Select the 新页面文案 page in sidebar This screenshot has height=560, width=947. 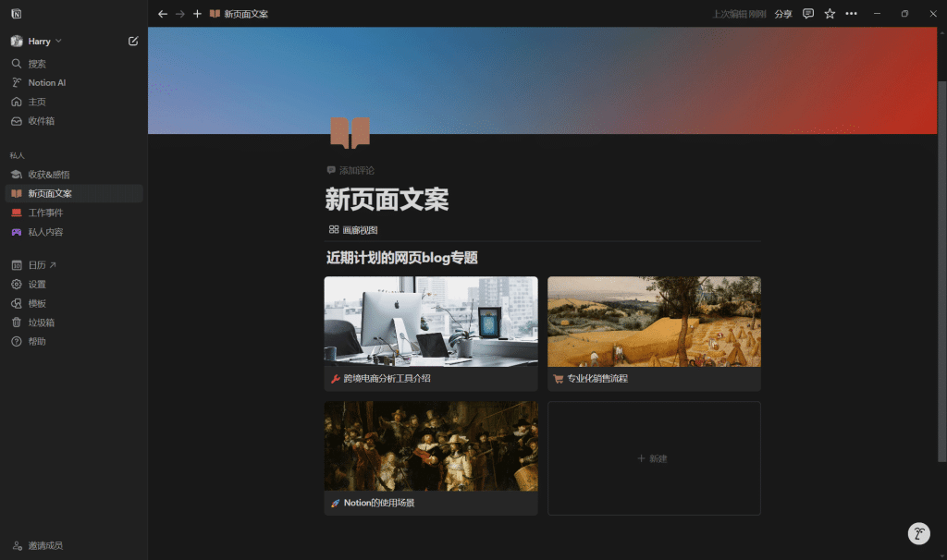click(x=74, y=194)
